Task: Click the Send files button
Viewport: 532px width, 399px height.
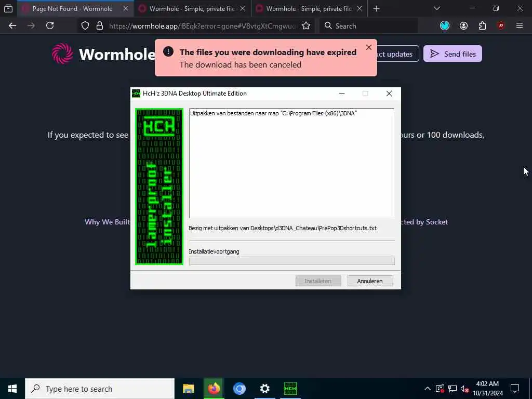Action: click(453, 54)
